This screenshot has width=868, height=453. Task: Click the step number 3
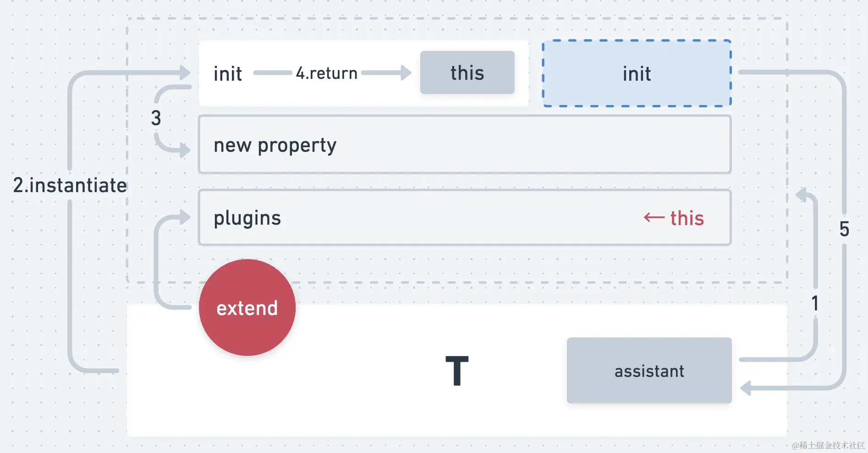(156, 118)
